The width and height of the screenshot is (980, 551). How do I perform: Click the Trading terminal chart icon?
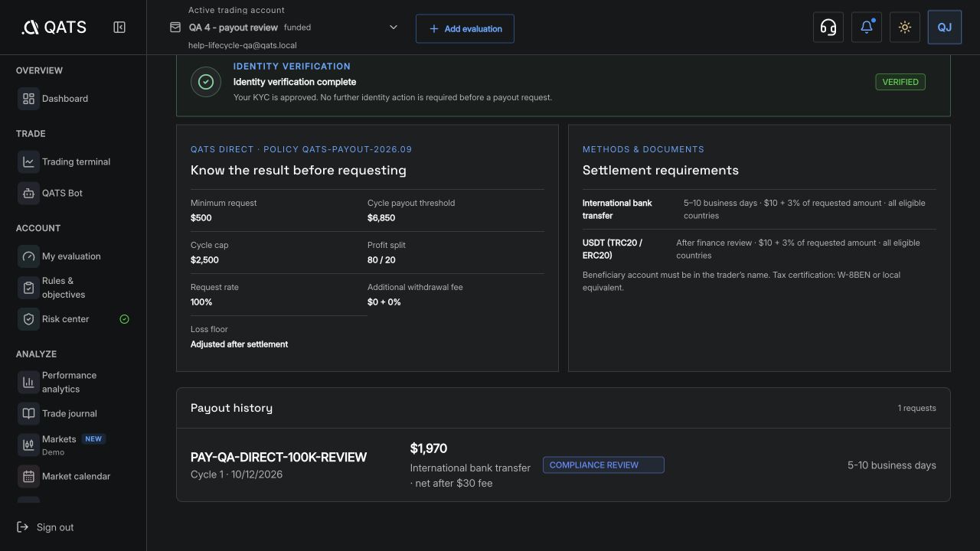(28, 161)
